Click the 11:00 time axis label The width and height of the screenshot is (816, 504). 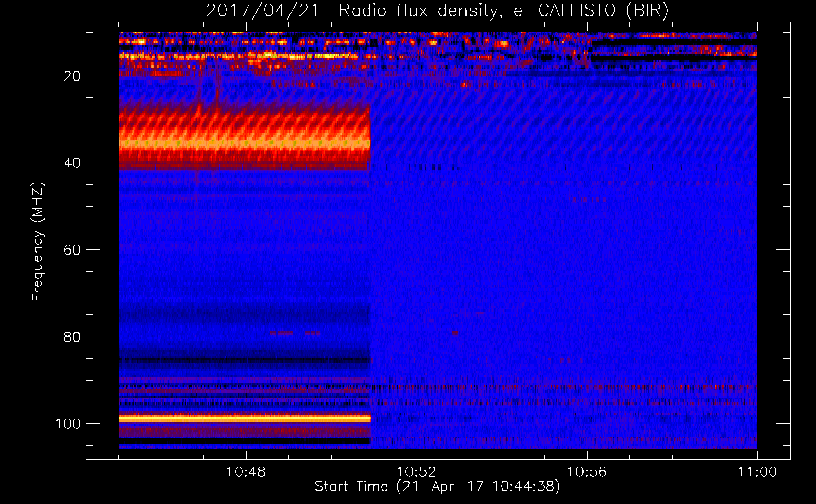[x=757, y=472]
